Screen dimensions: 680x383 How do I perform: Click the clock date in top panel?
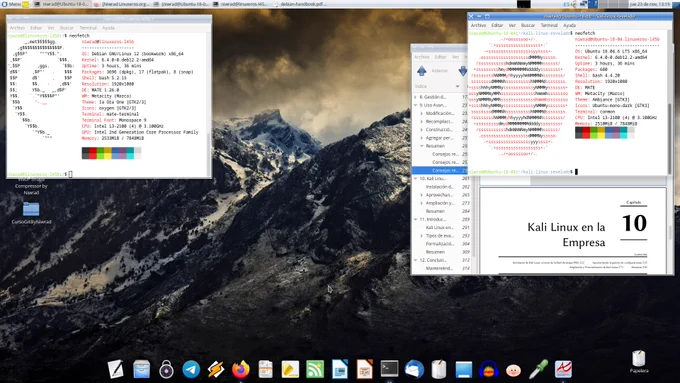[x=650, y=4]
